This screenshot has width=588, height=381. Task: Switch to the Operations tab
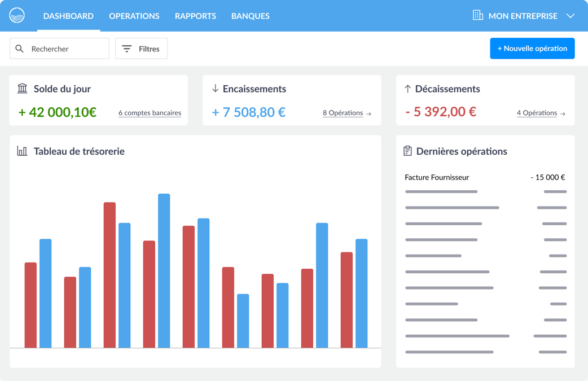(x=134, y=16)
